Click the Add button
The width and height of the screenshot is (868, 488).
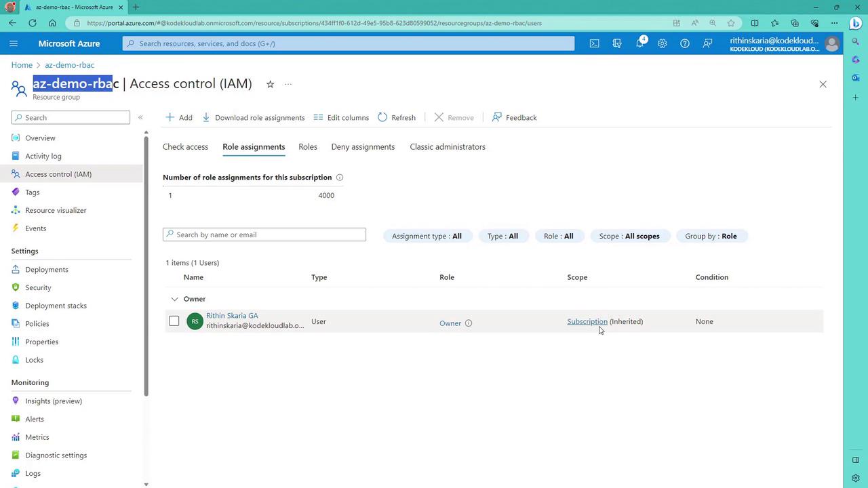179,117
